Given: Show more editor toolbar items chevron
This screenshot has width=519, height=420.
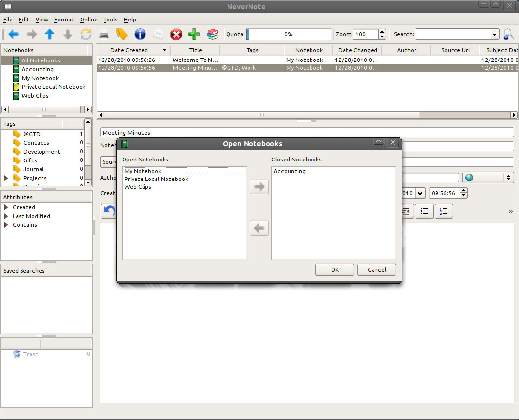Looking at the screenshot, I should pos(511,211).
